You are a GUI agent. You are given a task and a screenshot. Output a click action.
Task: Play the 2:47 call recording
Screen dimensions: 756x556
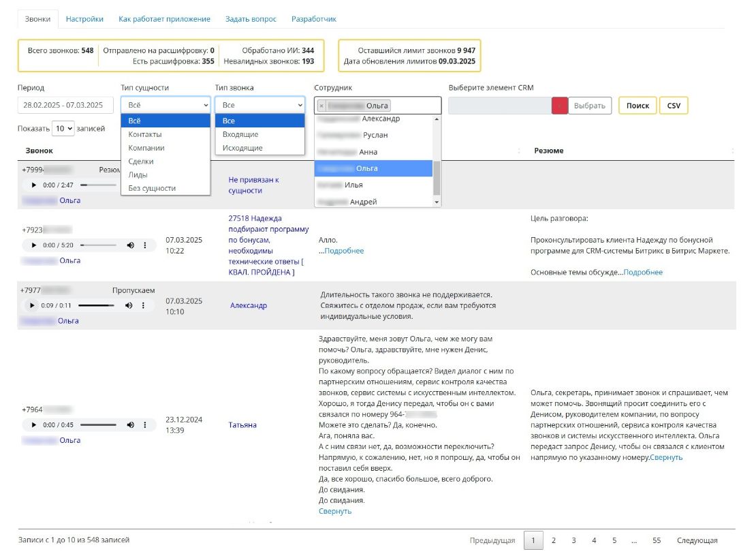point(34,185)
